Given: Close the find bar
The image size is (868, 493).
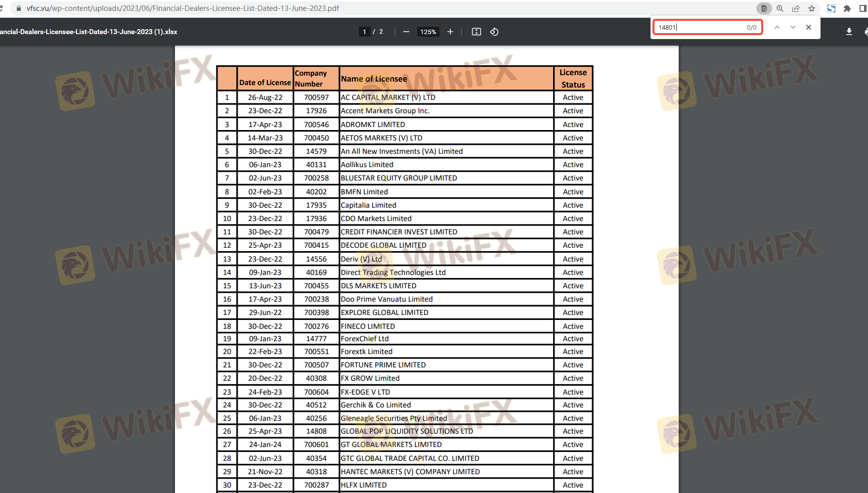Looking at the screenshot, I should click(x=809, y=27).
